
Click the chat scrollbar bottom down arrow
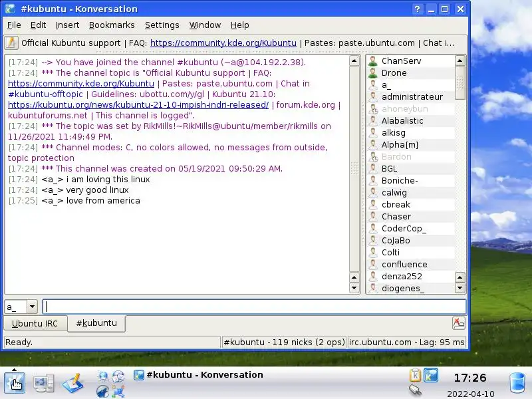[354, 288]
